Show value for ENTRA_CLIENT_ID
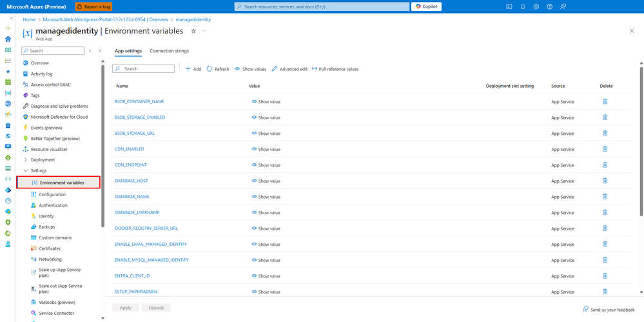This screenshot has height=322, width=644. coord(266,276)
